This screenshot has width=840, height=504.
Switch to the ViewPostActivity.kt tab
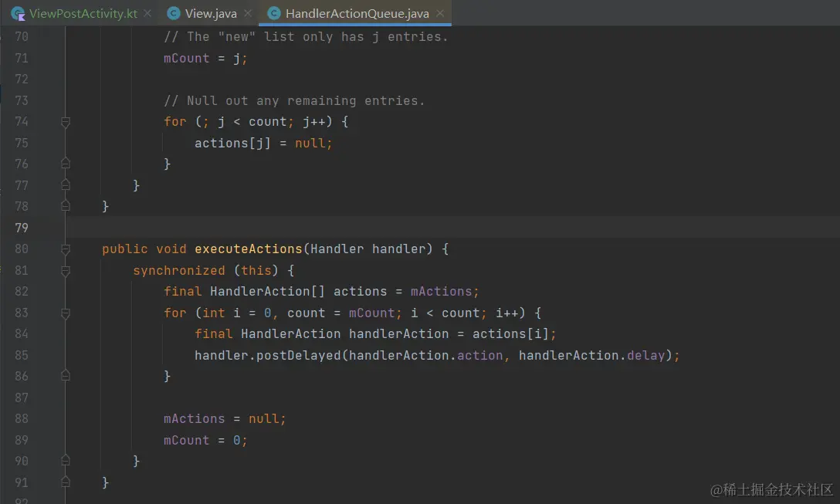pyautogui.click(x=83, y=13)
